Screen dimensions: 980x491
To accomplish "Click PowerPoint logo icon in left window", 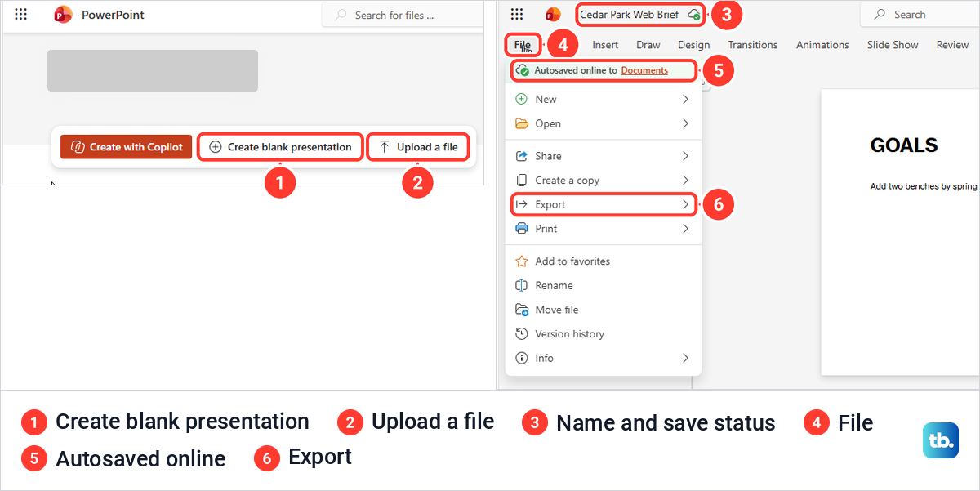I will tap(63, 15).
